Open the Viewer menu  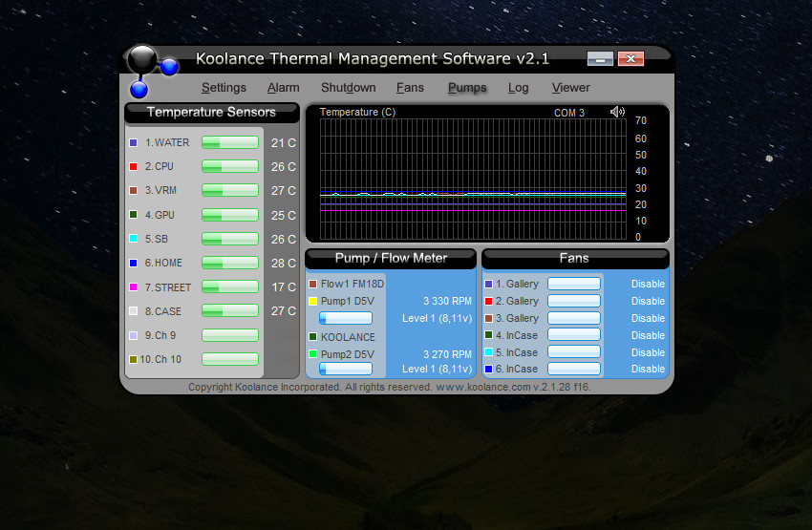click(570, 88)
